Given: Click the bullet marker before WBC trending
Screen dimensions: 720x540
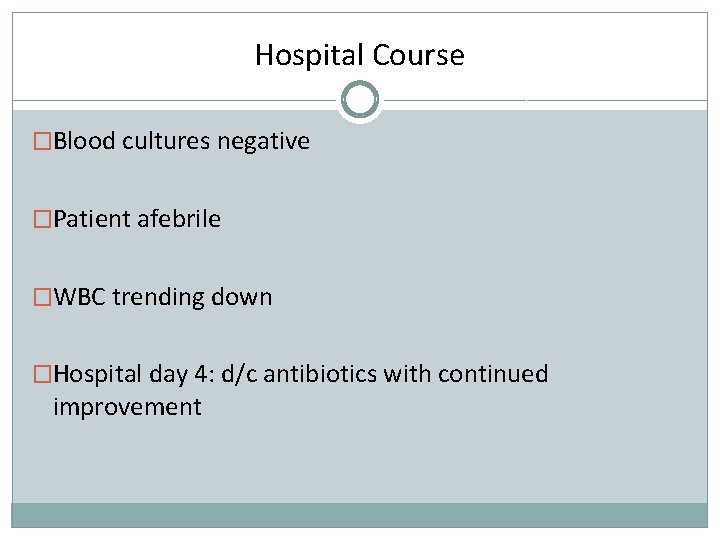Looking at the screenshot, I should pos(43,298).
